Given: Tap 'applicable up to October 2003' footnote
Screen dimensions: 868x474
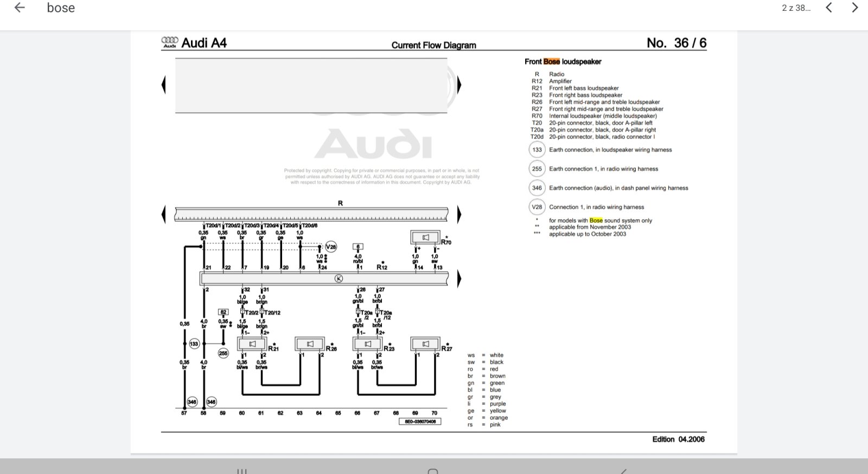Looking at the screenshot, I should point(588,234).
